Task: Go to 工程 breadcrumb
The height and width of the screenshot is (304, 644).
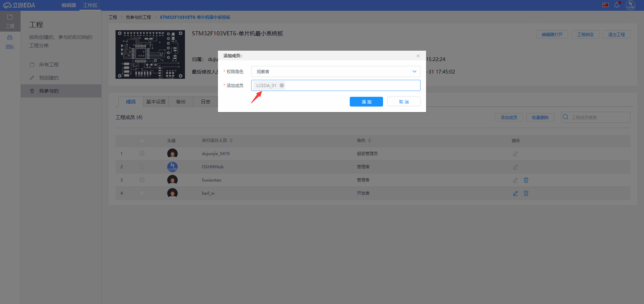Action: [x=113, y=17]
